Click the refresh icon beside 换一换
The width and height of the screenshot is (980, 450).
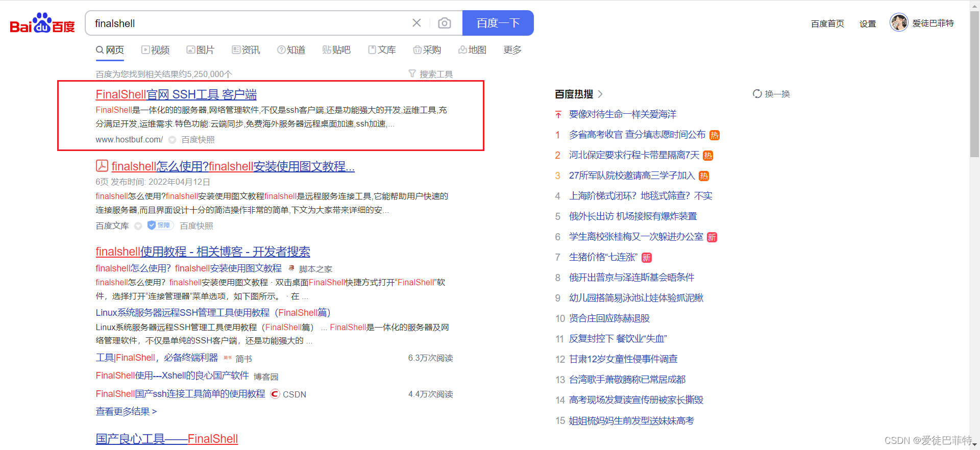click(x=757, y=94)
